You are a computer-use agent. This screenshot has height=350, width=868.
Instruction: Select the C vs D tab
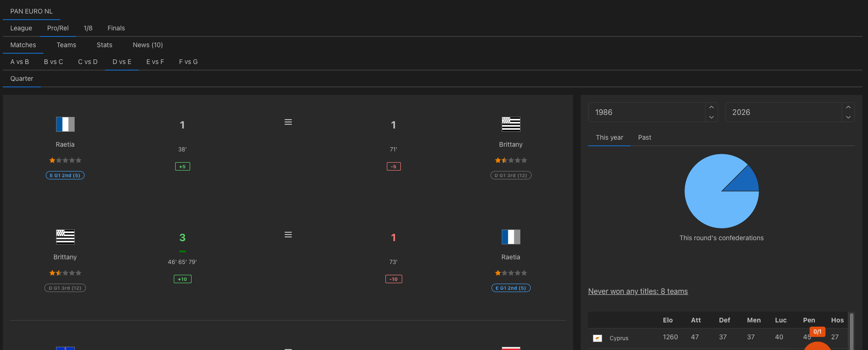[x=88, y=62]
